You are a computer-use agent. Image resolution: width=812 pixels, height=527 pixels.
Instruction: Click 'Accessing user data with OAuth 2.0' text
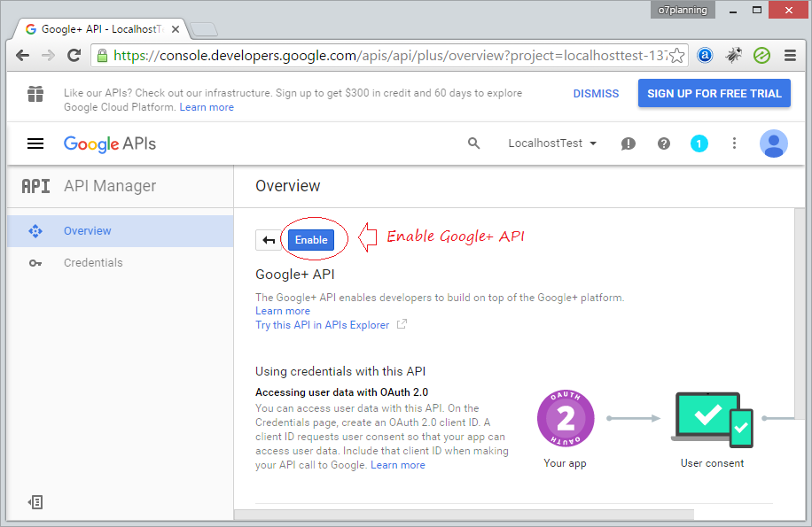pos(342,392)
